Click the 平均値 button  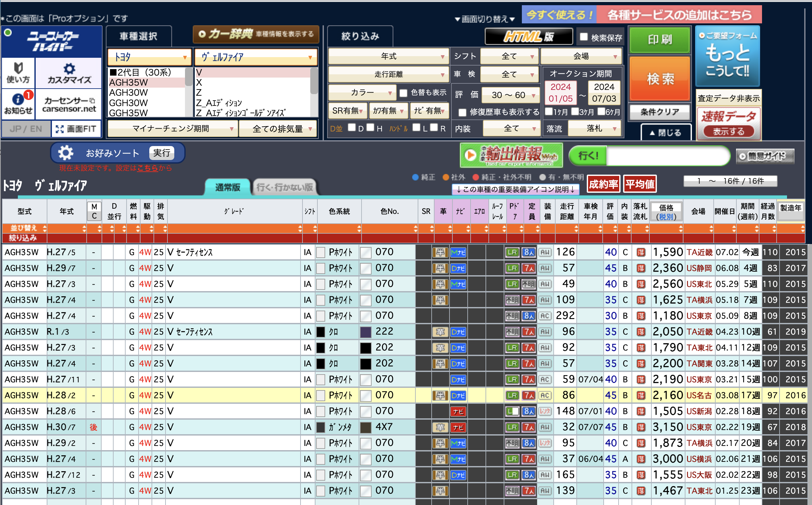pyautogui.click(x=640, y=184)
